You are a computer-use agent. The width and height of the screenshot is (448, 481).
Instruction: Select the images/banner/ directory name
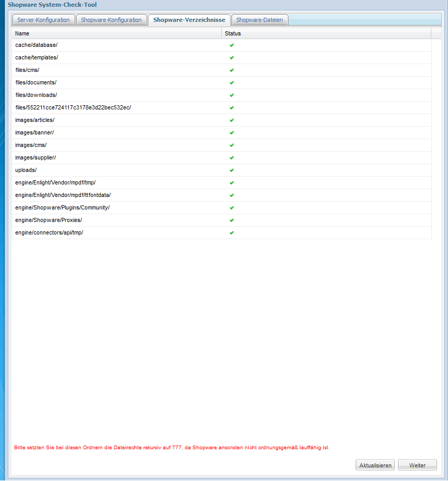click(34, 133)
